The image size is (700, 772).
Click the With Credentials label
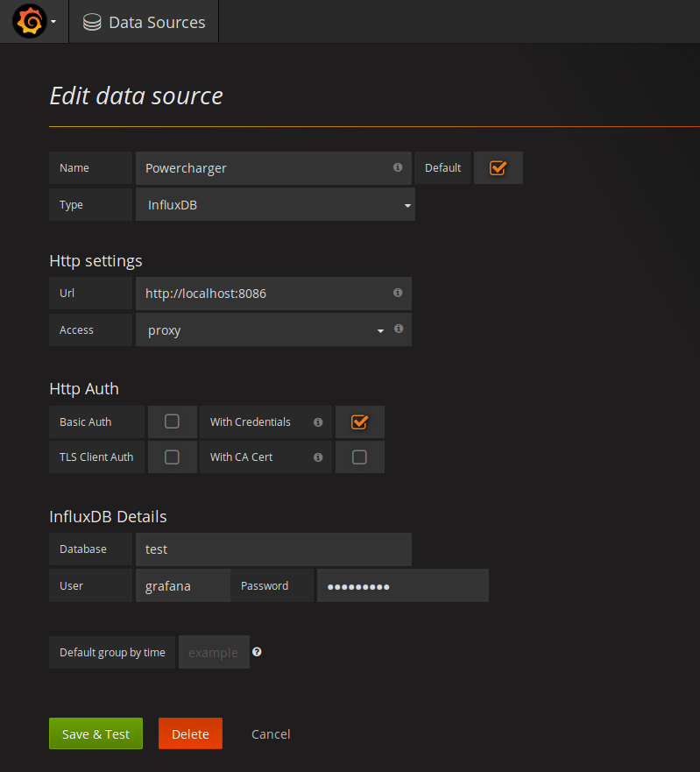[x=250, y=422]
